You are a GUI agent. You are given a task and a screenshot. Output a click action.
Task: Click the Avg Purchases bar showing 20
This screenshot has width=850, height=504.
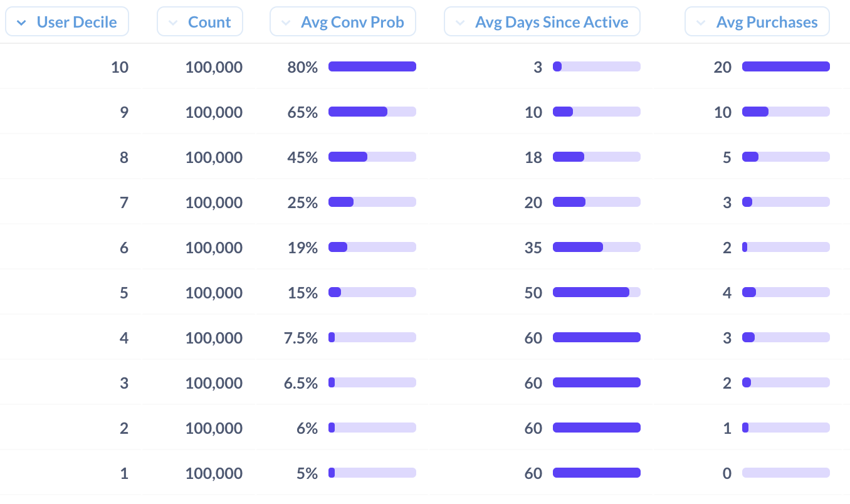(x=786, y=66)
